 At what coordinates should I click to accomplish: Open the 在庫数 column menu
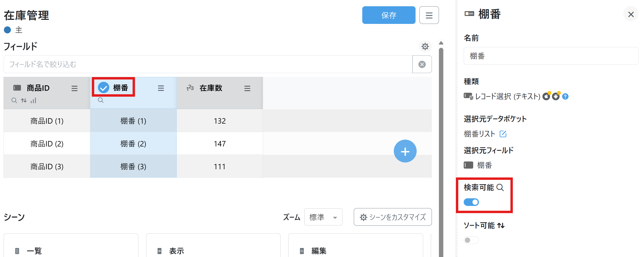tap(247, 88)
